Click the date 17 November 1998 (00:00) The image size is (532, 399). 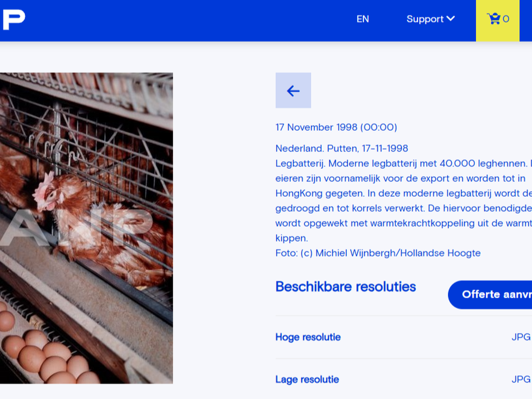[x=336, y=127]
